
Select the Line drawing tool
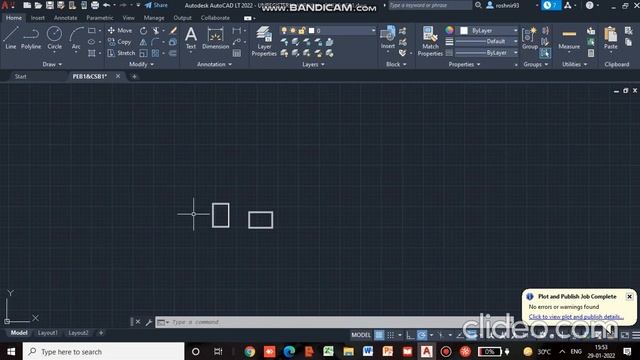11,38
